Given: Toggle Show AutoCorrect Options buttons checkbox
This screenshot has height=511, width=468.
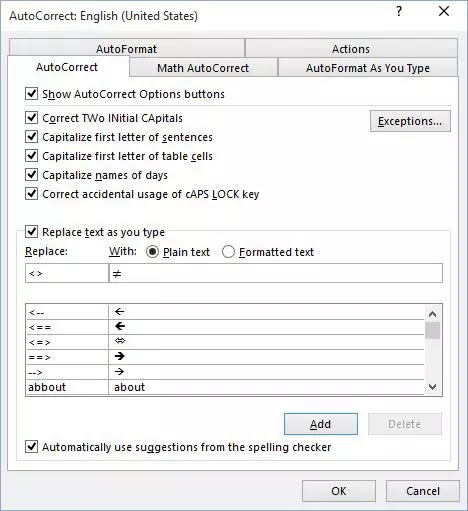Looking at the screenshot, I should click(x=32, y=94).
